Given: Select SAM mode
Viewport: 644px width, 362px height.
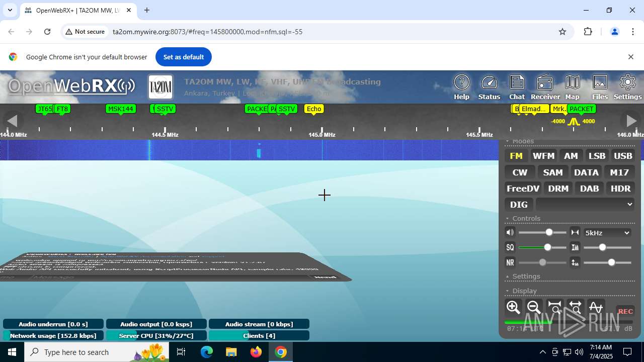Looking at the screenshot, I should click(553, 172).
